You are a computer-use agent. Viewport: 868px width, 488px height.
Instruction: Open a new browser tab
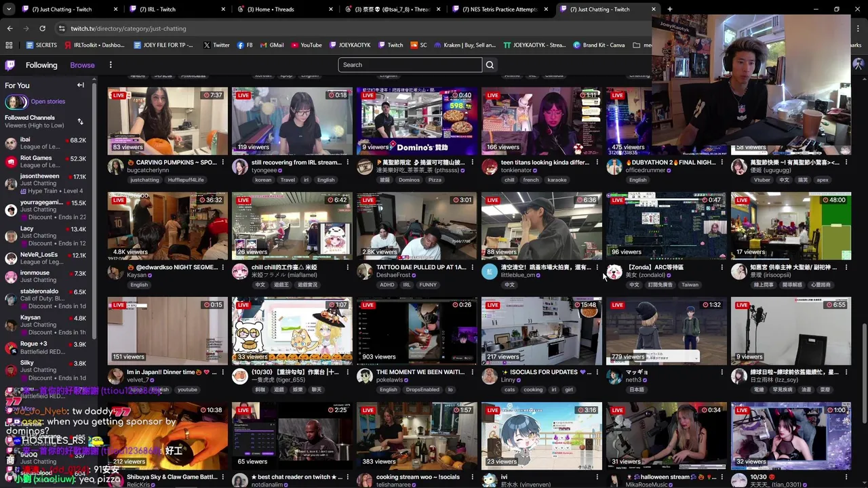669,9
